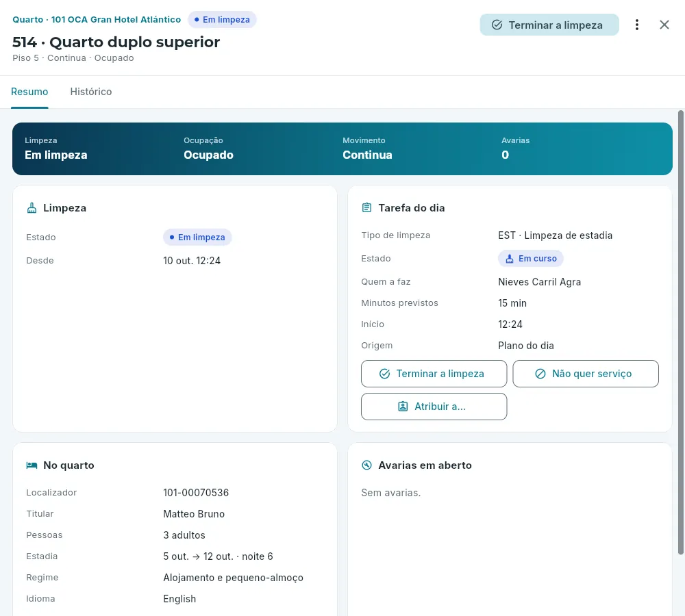Click the broom icon in Em curso badge
This screenshot has height=616, width=685.
pyautogui.click(x=510, y=259)
